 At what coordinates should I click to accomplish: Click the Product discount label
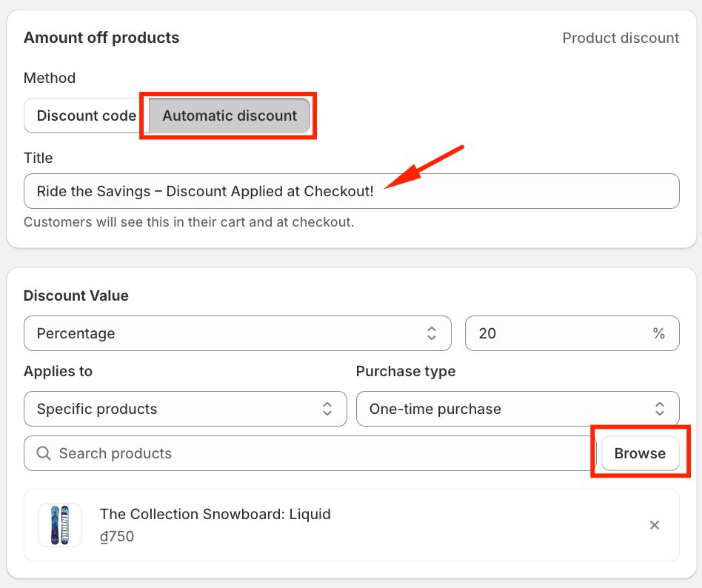pyautogui.click(x=621, y=38)
